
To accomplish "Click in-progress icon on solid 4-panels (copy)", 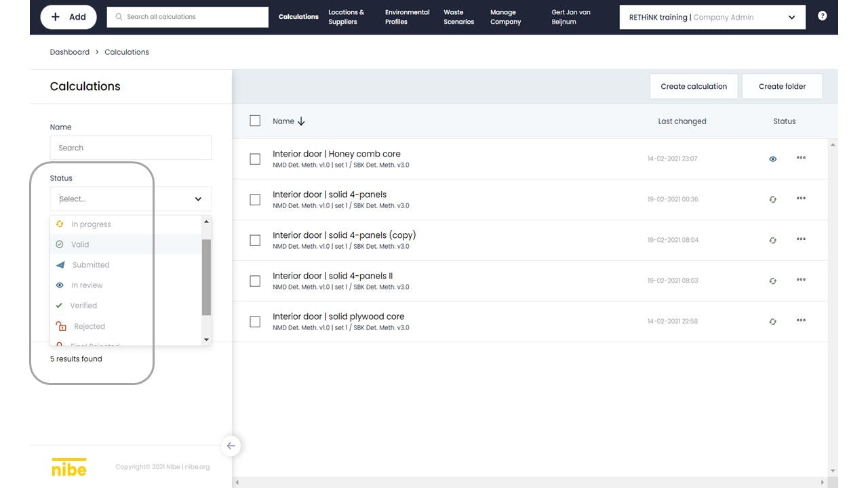I will coord(772,241).
